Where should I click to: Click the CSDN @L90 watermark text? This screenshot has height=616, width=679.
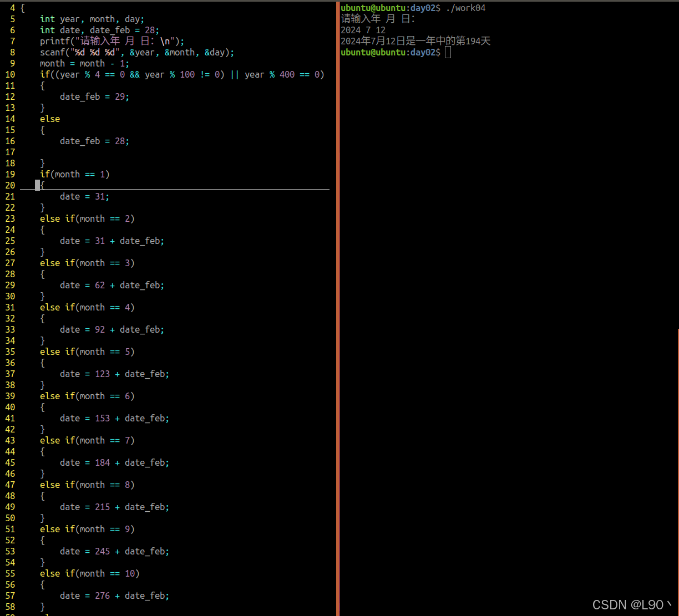pyautogui.click(x=631, y=604)
